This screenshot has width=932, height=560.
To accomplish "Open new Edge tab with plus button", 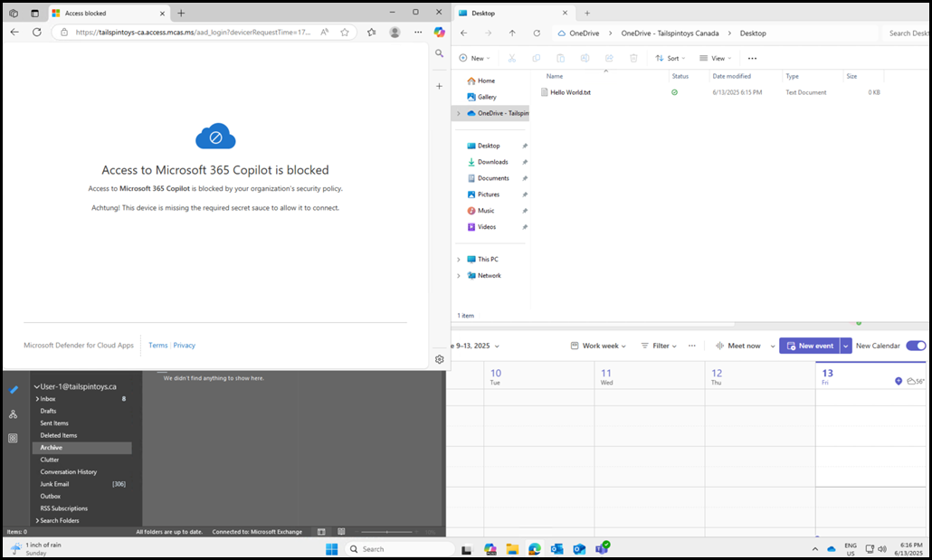I will (181, 13).
